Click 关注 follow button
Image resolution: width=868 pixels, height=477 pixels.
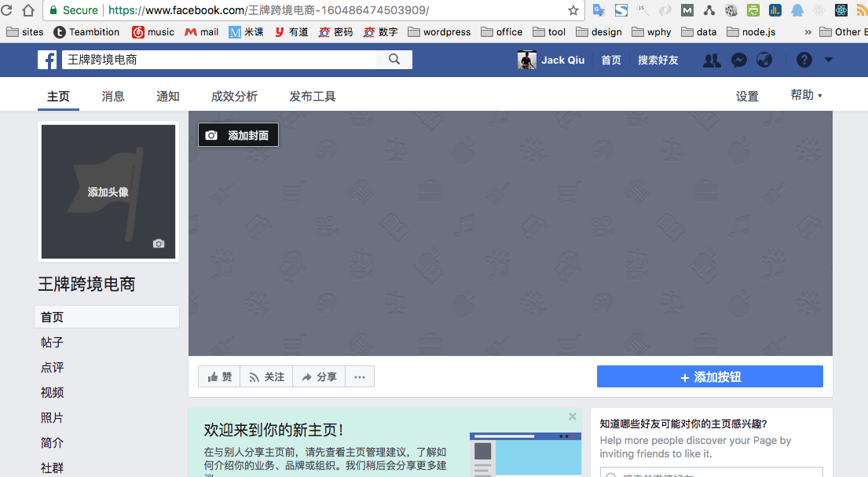266,376
